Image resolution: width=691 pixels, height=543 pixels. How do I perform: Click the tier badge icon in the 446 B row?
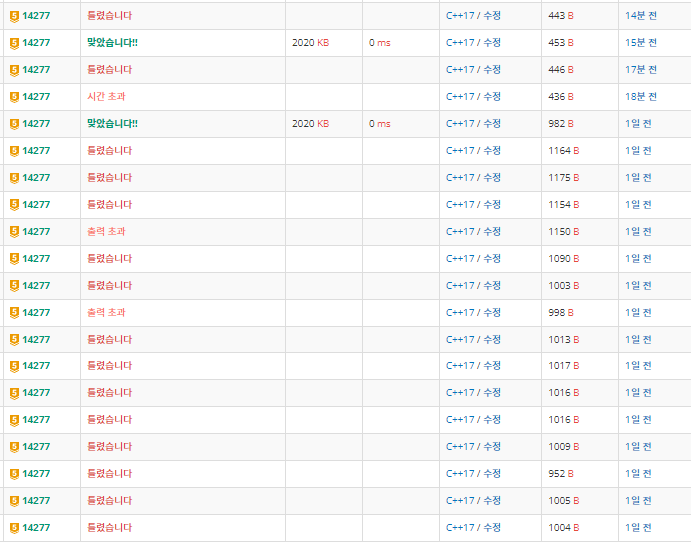[x=14, y=70]
